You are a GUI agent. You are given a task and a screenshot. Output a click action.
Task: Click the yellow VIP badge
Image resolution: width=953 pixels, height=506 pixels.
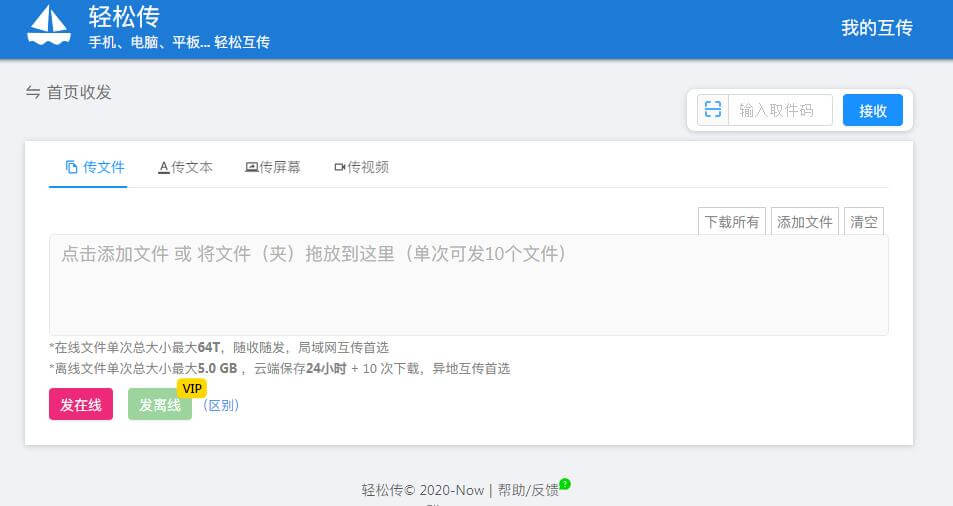coord(191,388)
